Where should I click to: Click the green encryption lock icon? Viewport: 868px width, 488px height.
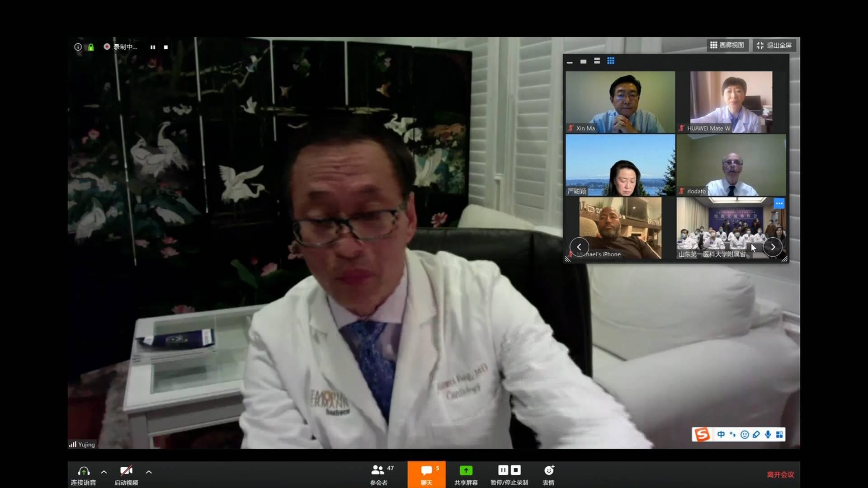[x=91, y=47]
